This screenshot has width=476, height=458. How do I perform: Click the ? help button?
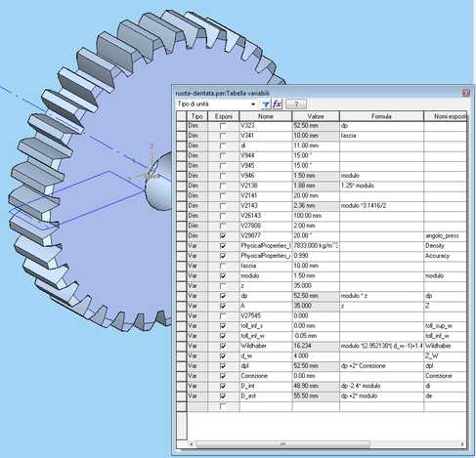click(296, 104)
